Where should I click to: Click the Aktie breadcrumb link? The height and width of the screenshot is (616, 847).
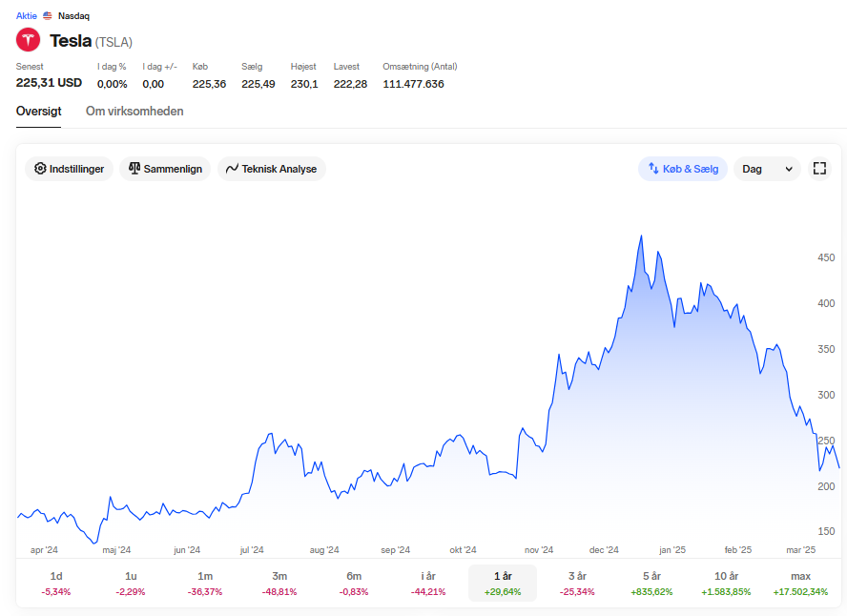point(27,15)
